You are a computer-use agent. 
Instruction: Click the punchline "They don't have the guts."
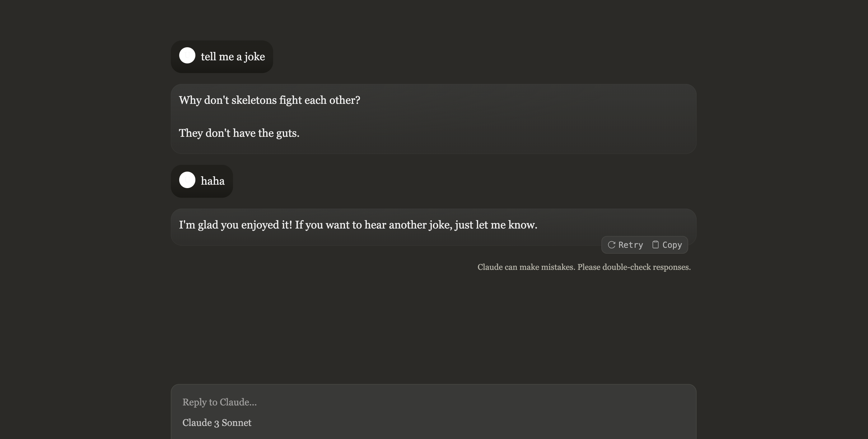pyautogui.click(x=239, y=133)
